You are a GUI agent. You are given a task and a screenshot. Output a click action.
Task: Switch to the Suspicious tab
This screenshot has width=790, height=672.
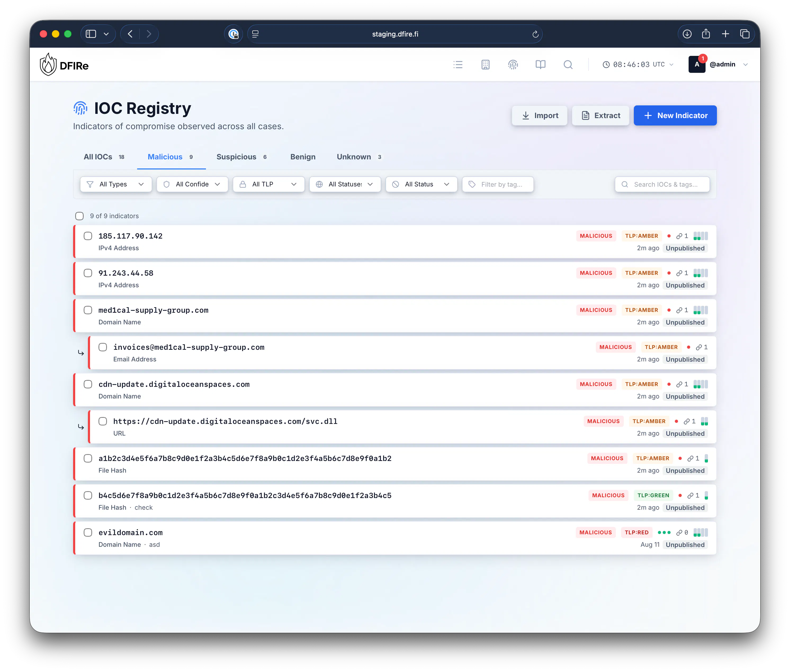pyautogui.click(x=242, y=157)
